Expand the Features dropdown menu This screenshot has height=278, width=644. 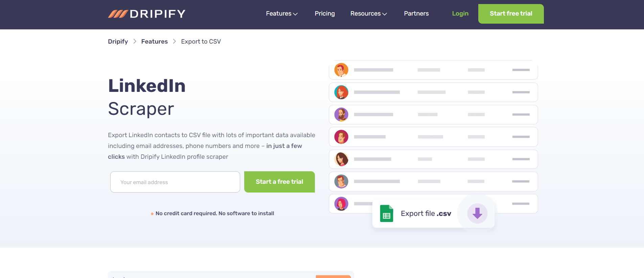point(281,14)
